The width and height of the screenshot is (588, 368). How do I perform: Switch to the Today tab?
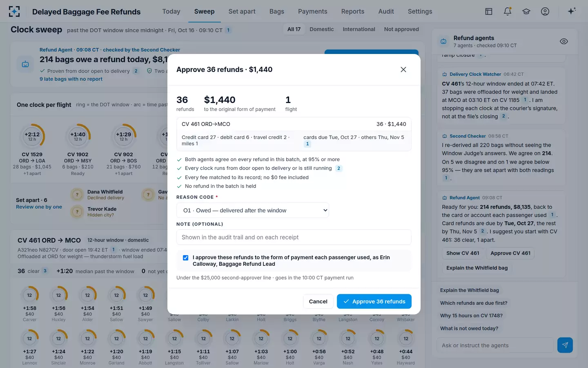[x=171, y=11]
